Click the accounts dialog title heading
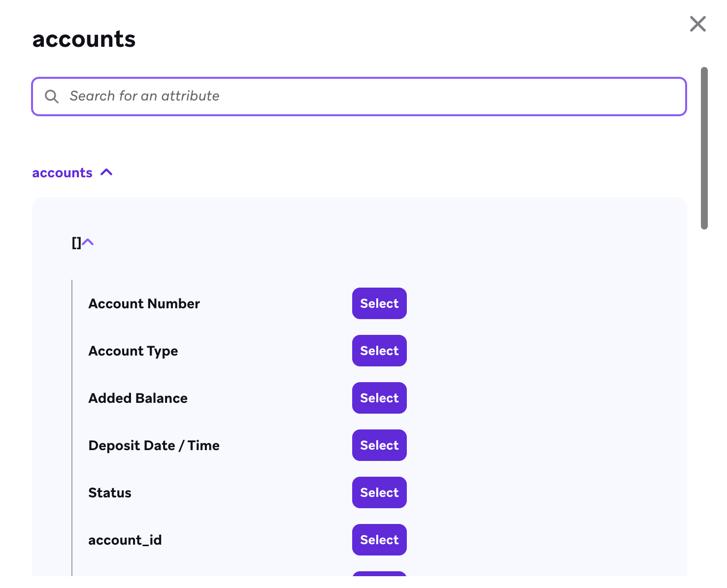The width and height of the screenshot is (727, 588). [x=84, y=39]
